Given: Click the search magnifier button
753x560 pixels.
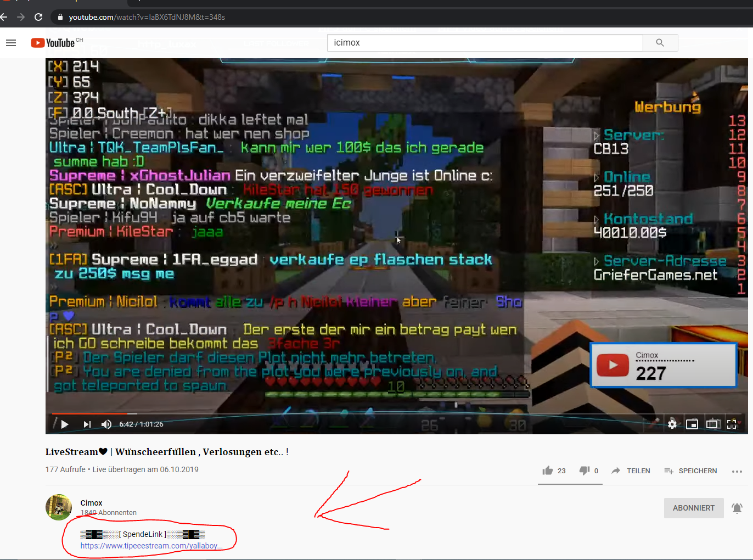Looking at the screenshot, I should coord(660,43).
